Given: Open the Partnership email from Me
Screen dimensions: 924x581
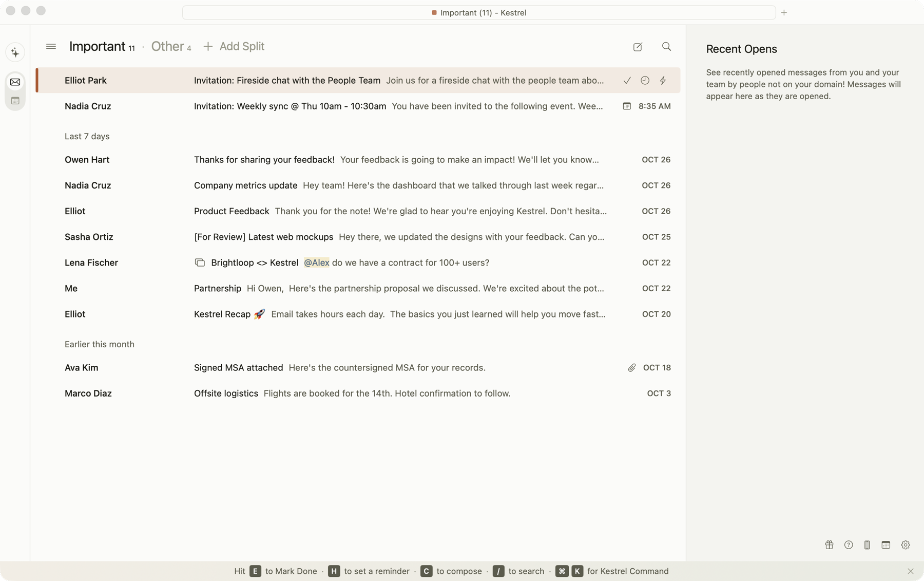Looking at the screenshot, I should tap(358, 288).
